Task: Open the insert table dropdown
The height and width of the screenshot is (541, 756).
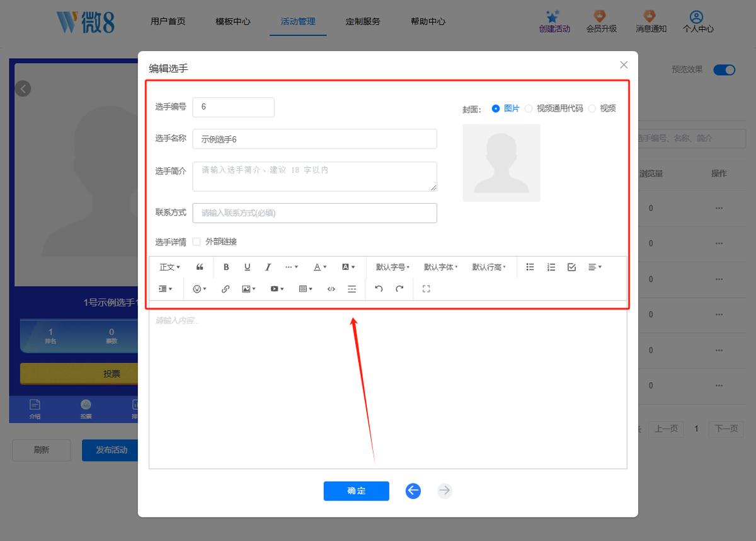Action: [306, 289]
